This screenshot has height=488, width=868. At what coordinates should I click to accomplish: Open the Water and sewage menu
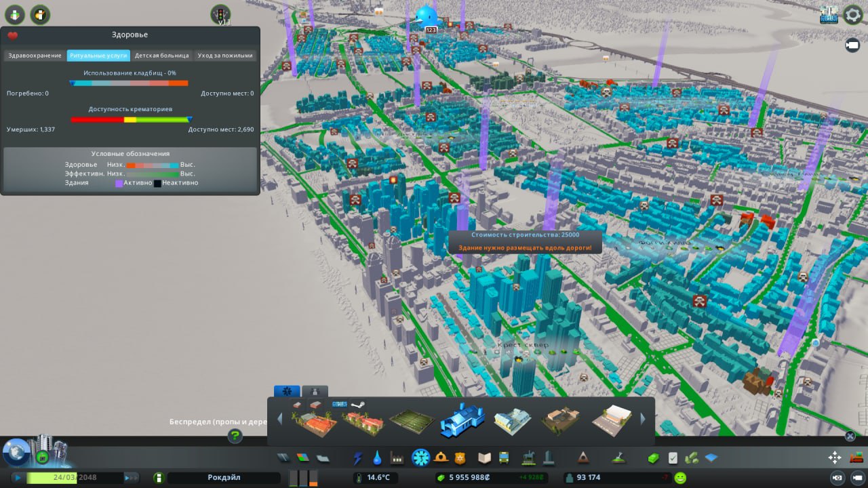(x=377, y=458)
